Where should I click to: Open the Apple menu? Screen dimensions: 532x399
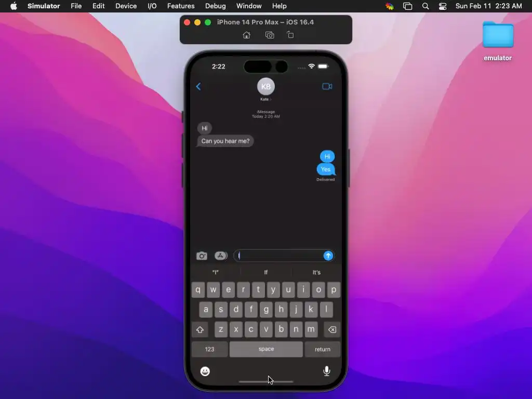coord(14,6)
